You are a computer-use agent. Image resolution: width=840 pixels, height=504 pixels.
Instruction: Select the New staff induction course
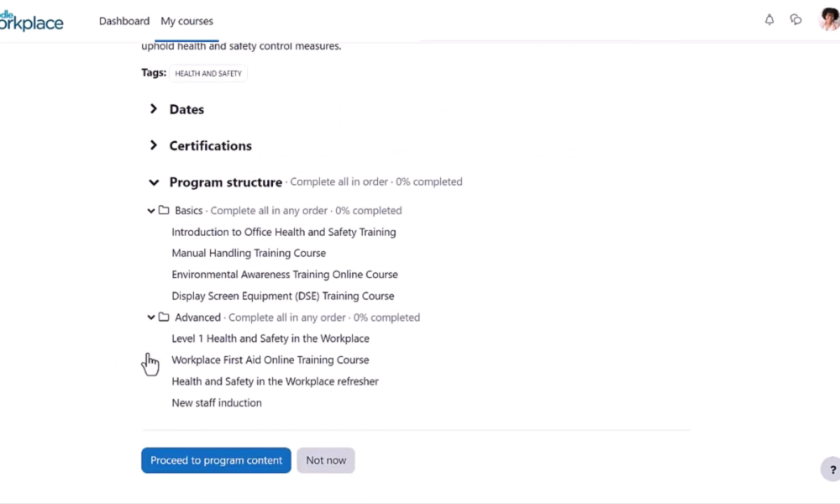(x=217, y=402)
